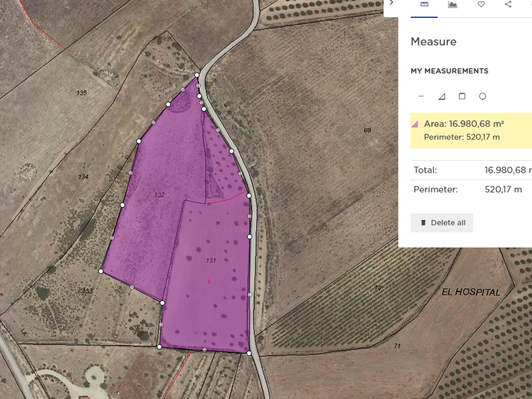Viewport: 532px width, 399px height.
Task: Click the Measure panel title
Action: pos(433,42)
